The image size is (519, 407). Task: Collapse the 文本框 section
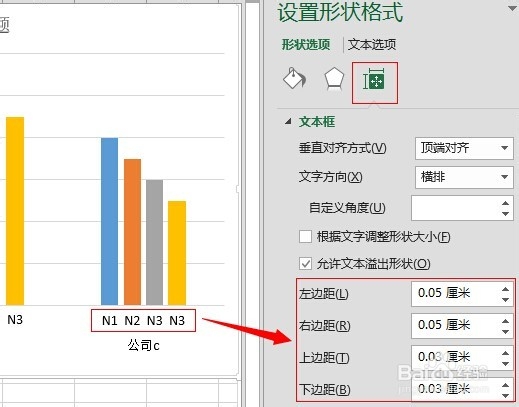(288, 122)
